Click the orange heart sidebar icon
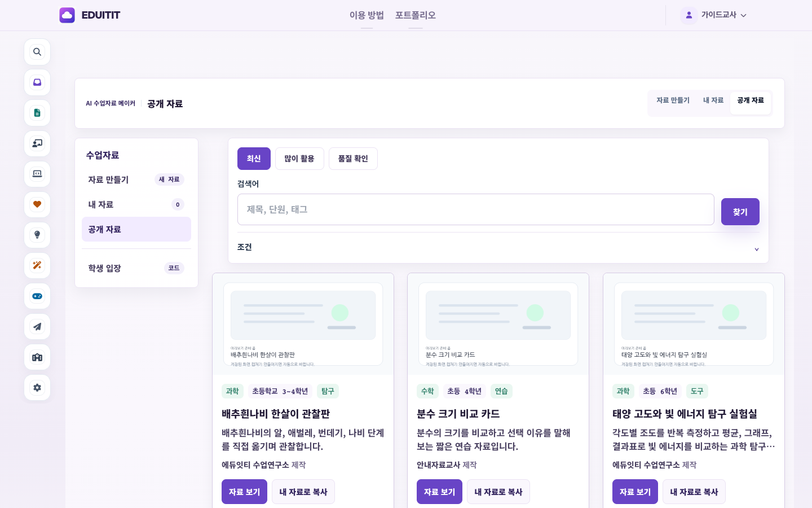The image size is (812, 508). point(37,204)
